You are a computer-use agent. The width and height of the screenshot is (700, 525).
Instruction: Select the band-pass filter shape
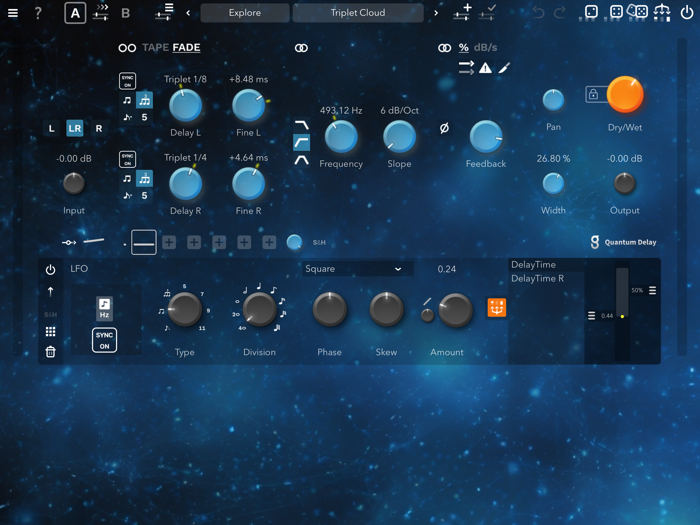[302, 160]
